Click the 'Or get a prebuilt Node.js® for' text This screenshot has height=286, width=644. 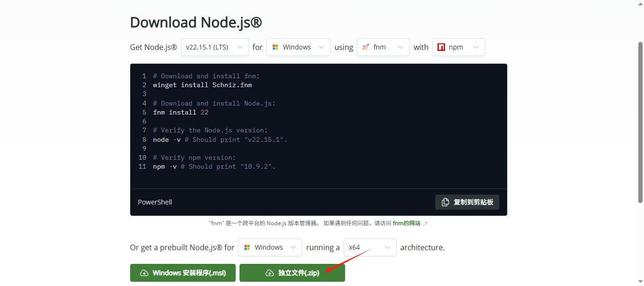(x=182, y=247)
